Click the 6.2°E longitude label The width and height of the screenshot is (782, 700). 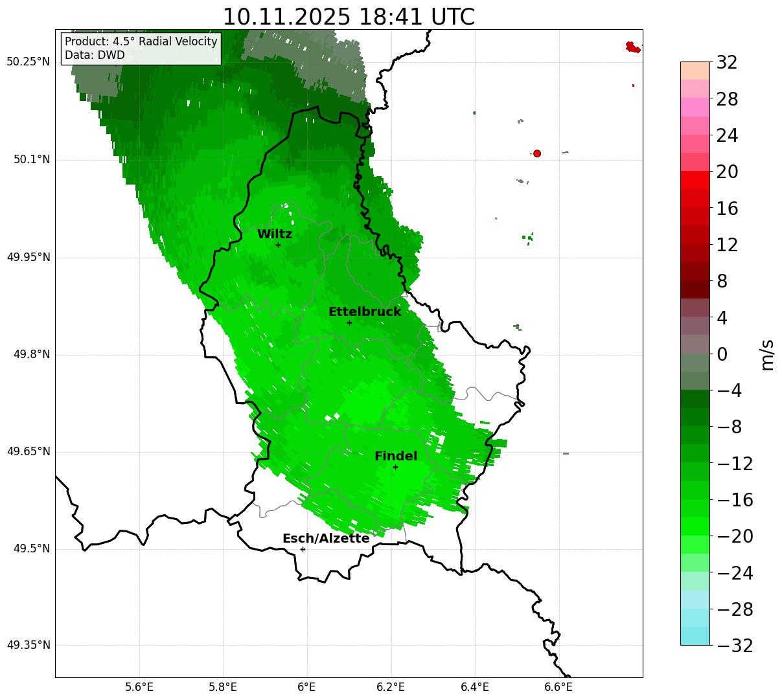(x=391, y=687)
